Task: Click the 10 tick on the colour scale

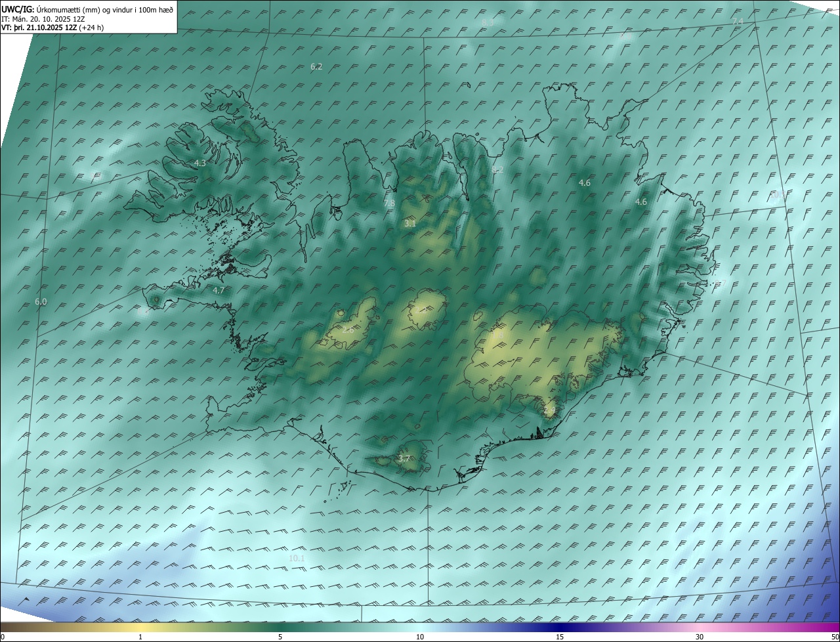Action: (x=420, y=637)
